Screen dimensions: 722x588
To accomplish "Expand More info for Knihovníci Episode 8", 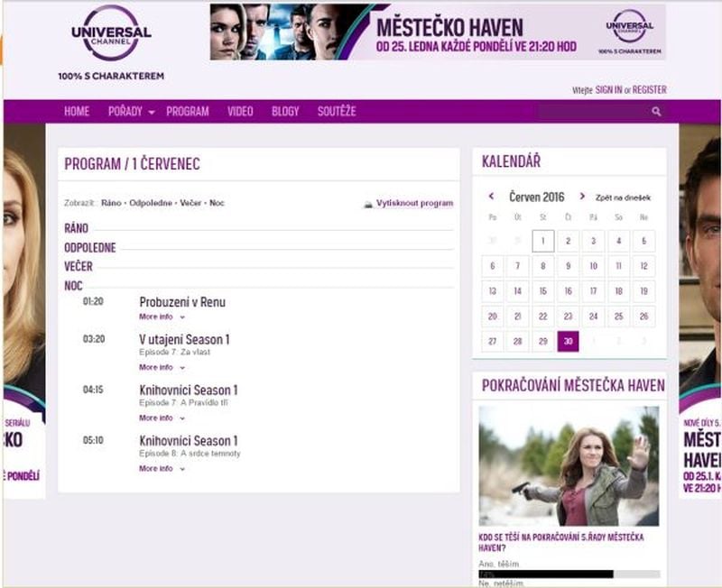I will point(162,468).
